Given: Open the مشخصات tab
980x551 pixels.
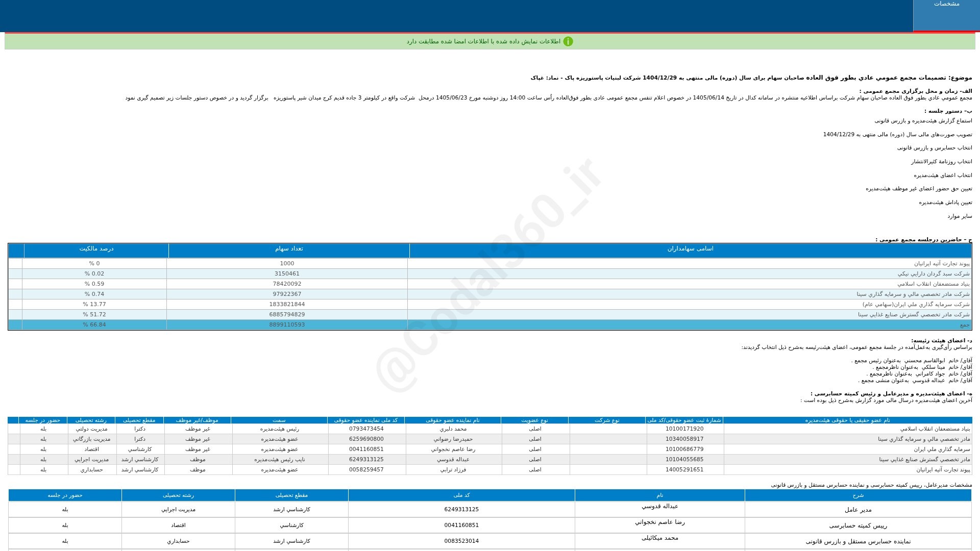Looking at the screenshot, I should point(946,15).
